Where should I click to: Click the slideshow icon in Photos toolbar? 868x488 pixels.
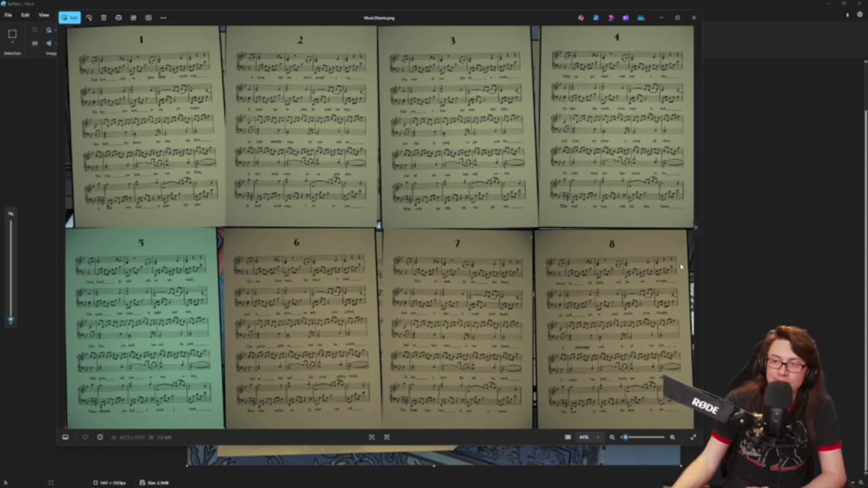(149, 18)
